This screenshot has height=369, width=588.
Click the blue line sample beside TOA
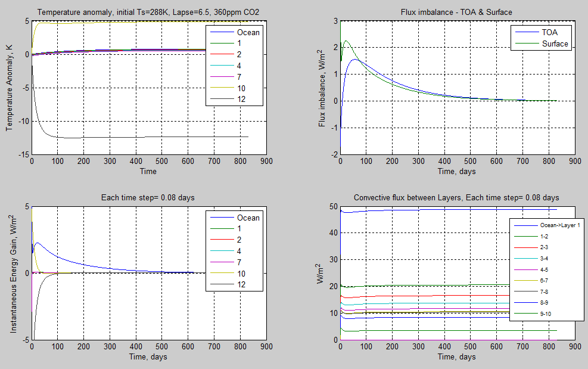(526, 32)
